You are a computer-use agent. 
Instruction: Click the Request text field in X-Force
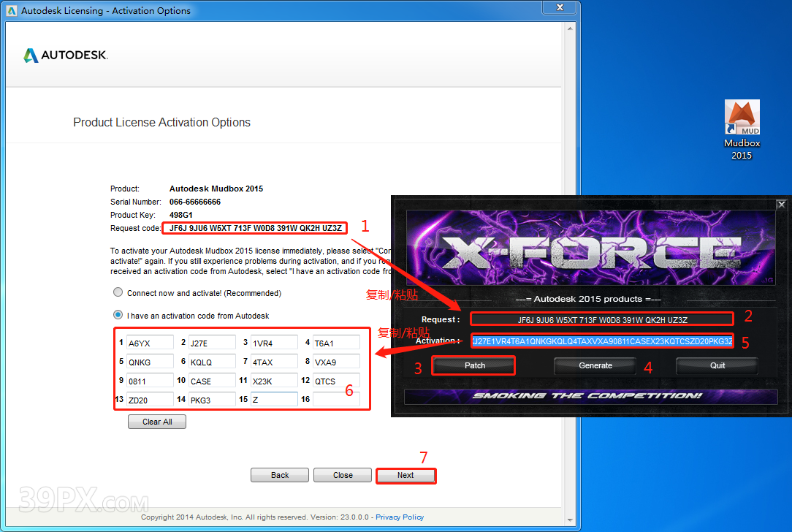point(601,319)
